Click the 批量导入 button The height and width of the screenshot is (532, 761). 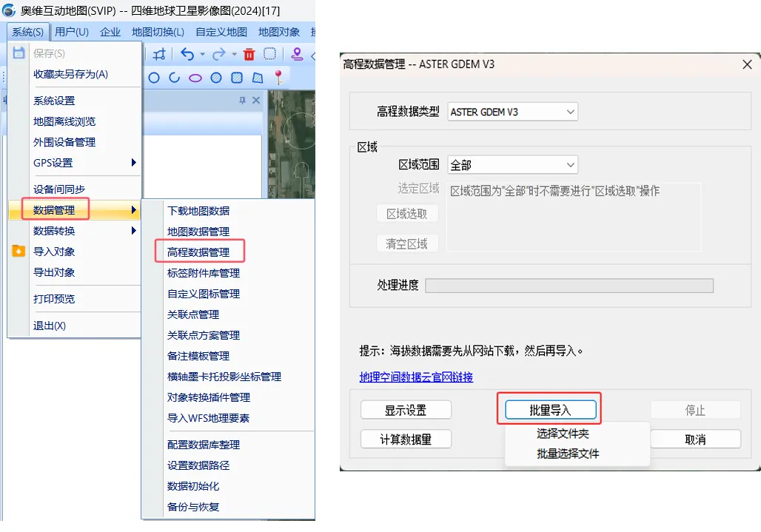550,410
